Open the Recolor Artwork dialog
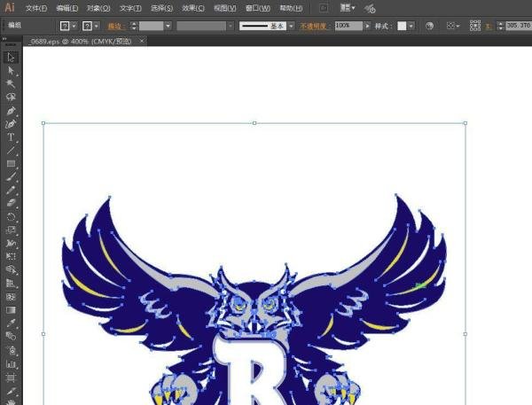 click(429, 26)
